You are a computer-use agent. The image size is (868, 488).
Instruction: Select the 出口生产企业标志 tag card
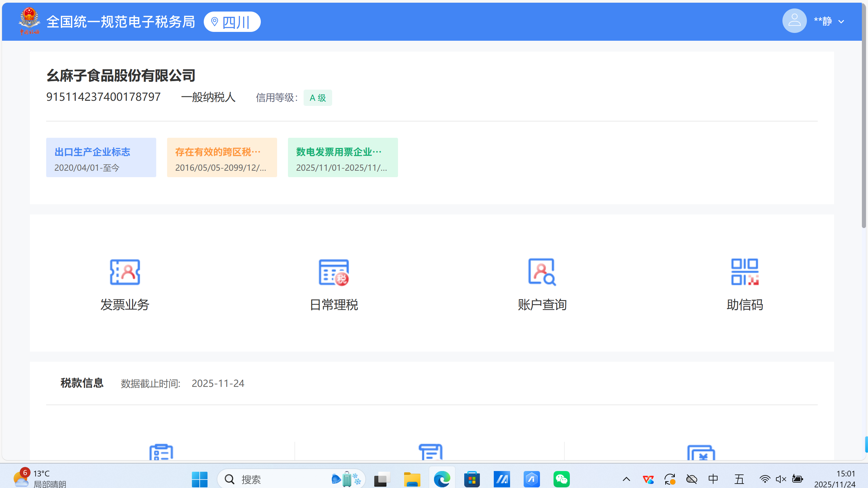(x=101, y=157)
